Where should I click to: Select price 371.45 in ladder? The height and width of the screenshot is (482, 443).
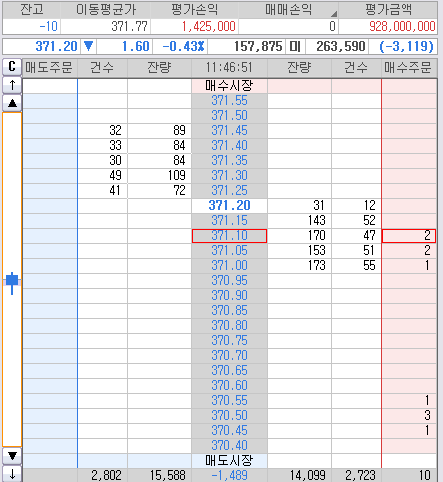pos(229,131)
